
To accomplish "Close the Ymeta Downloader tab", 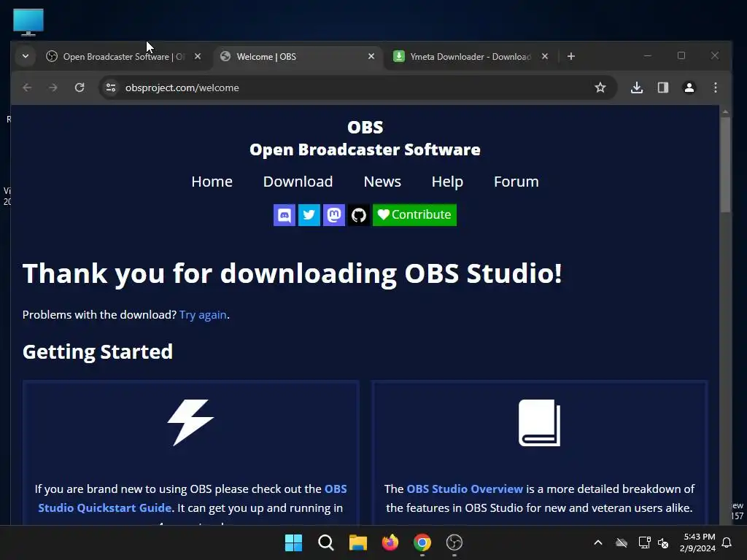I will tap(544, 56).
